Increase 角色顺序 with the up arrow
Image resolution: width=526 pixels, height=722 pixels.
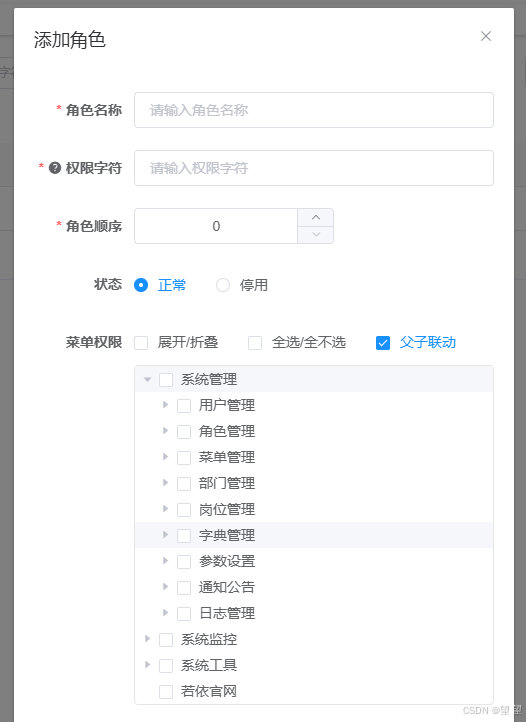point(316,217)
